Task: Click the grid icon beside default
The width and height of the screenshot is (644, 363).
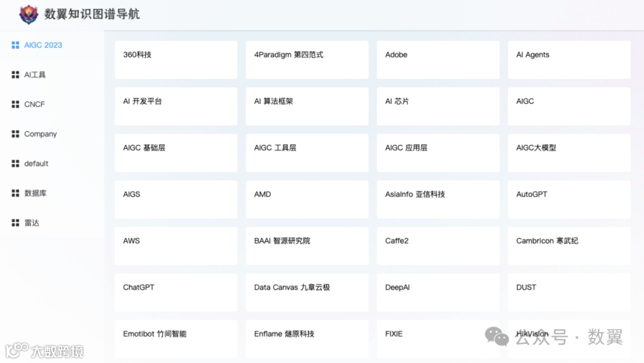Action: pyautogui.click(x=15, y=164)
